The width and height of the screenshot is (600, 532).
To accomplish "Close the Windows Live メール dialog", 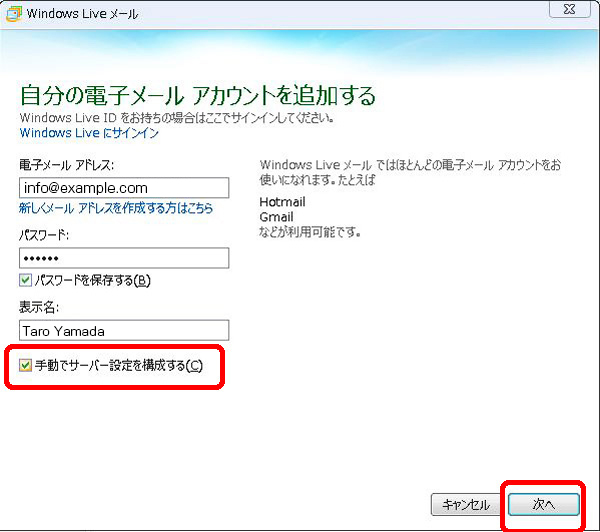I will (x=569, y=9).
